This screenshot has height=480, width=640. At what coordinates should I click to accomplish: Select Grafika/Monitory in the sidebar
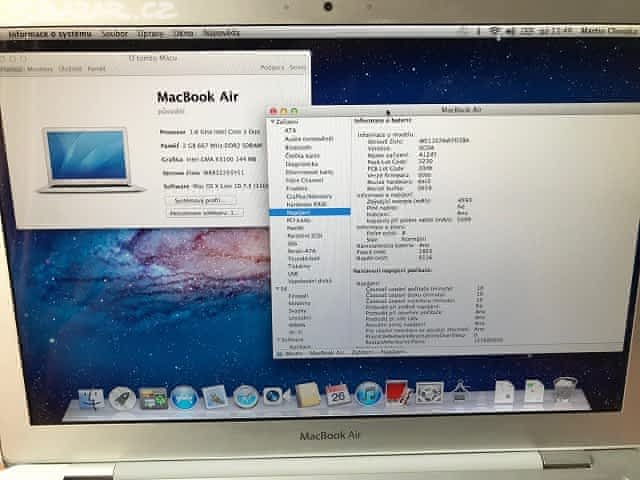pyautogui.click(x=309, y=196)
